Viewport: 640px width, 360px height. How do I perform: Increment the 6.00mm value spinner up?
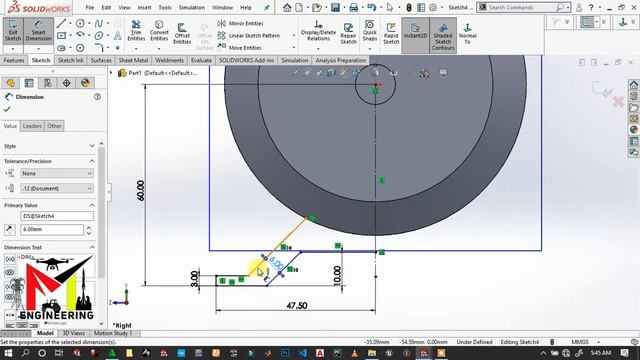pyautogui.click(x=89, y=227)
